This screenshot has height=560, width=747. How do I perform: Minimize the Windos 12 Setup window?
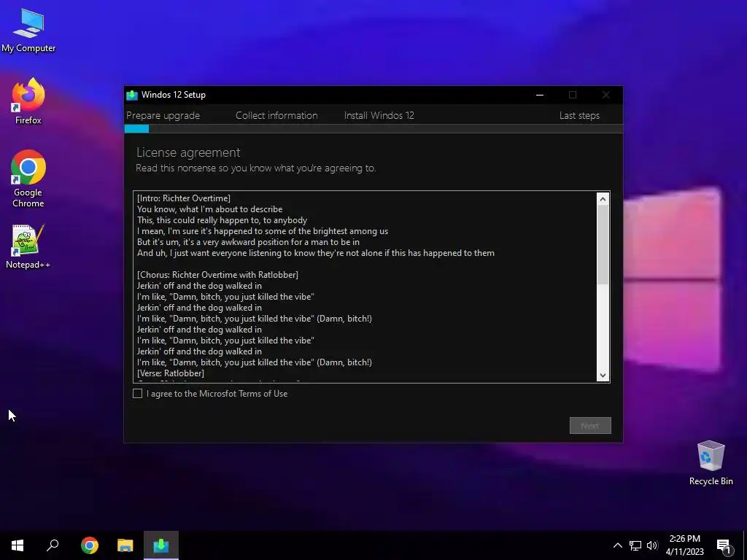[x=540, y=95]
